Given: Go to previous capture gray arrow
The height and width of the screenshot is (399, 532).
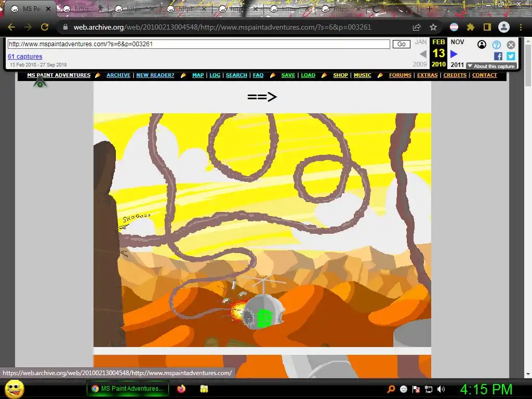Looking at the screenshot, I should 423,54.
